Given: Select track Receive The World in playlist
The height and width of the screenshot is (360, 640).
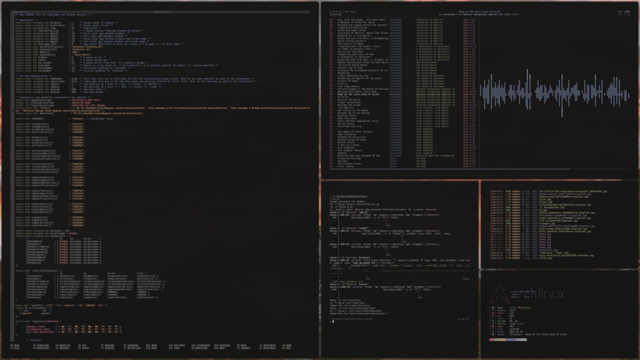Looking at the screenshot, I should click(x=349, y=100).
